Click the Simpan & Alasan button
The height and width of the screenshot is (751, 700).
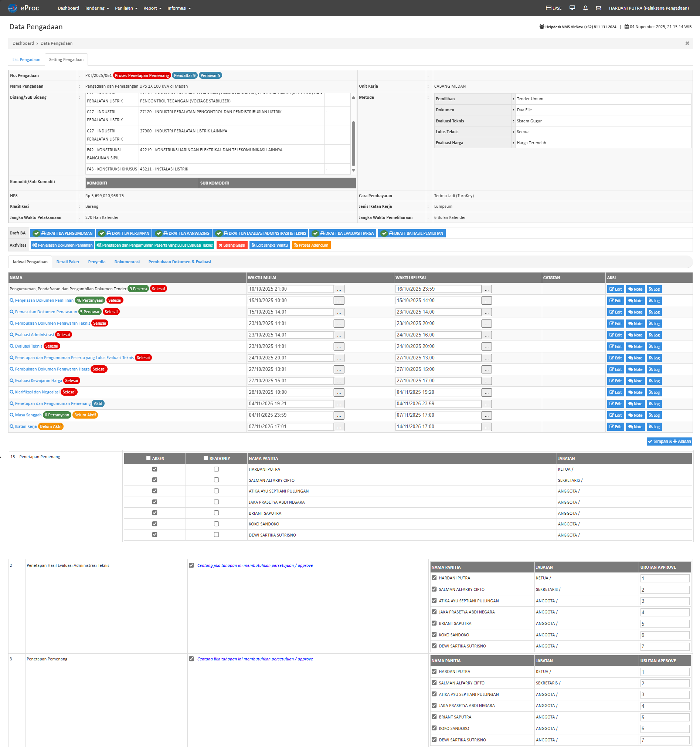669,442
